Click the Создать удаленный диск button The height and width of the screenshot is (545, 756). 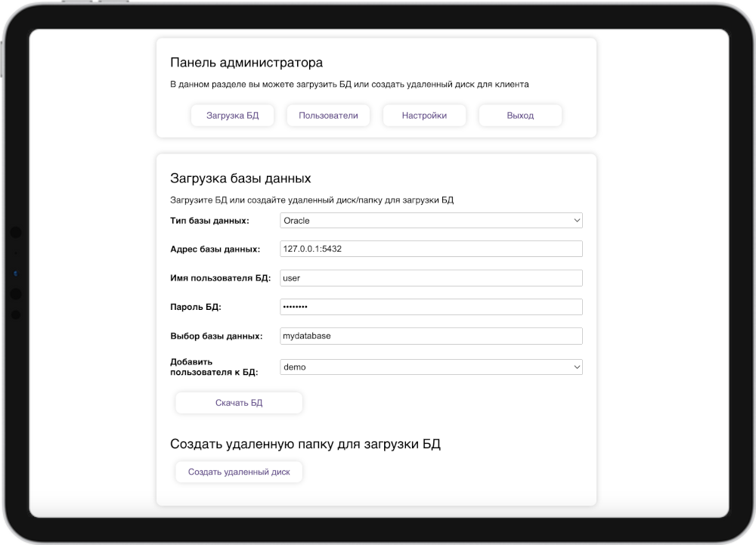239,472
